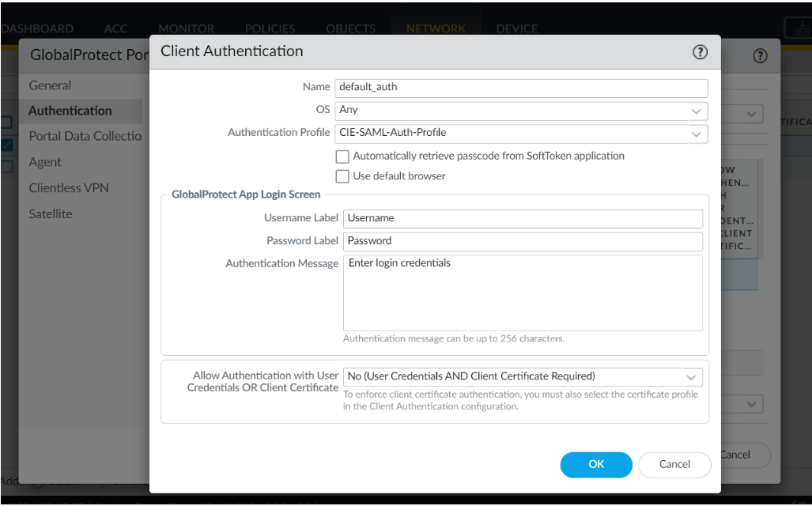Open help icon of GlobalProtect Portal window
The width and height of the screenshot is (812, 506).
[x=760, y=56]
